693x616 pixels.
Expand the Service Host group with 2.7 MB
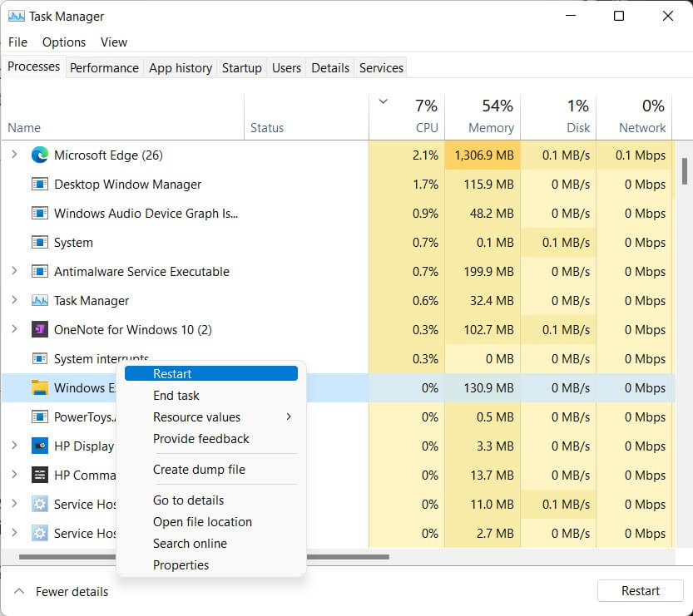click(x=14, y=533)
